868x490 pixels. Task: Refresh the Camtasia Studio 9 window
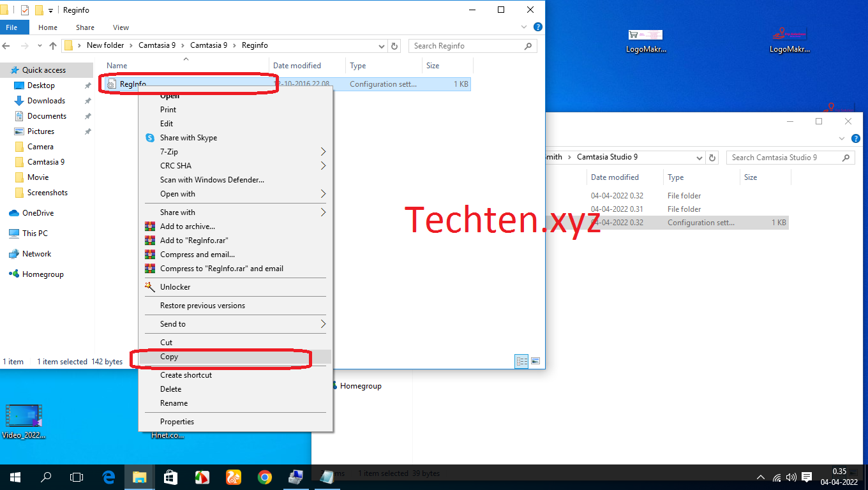[x=713, y=158]
